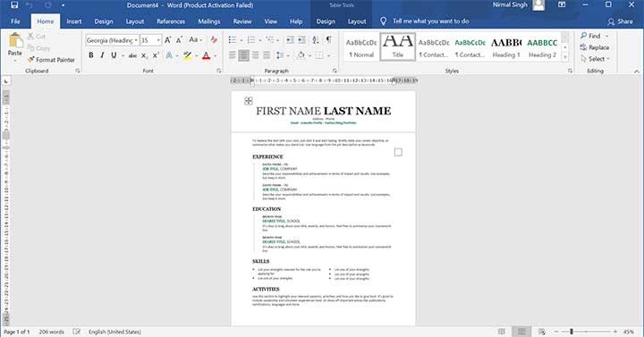Image resolution: width=644 pixels, height=337 pixels.
Task: Sort the selection A to Z
Action: pyautogui.click(x=316, y=40)
